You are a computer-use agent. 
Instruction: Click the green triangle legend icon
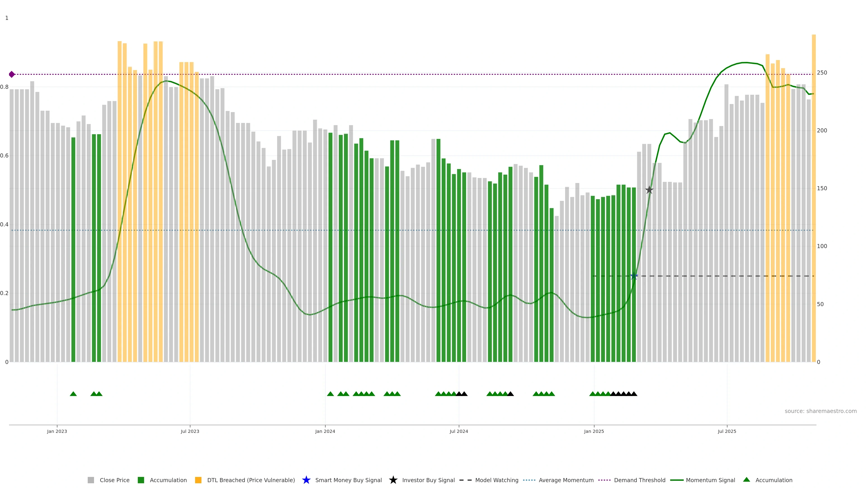coord(746,480)
